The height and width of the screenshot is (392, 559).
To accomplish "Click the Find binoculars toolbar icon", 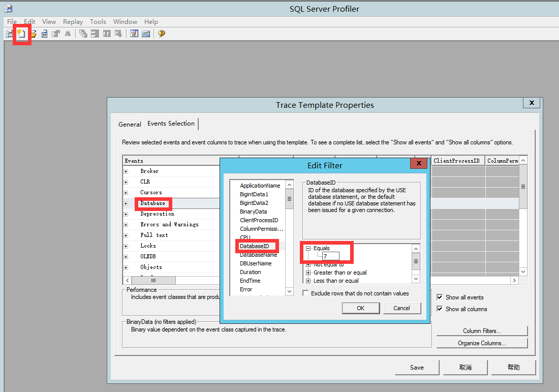I will tap(68, 34).
